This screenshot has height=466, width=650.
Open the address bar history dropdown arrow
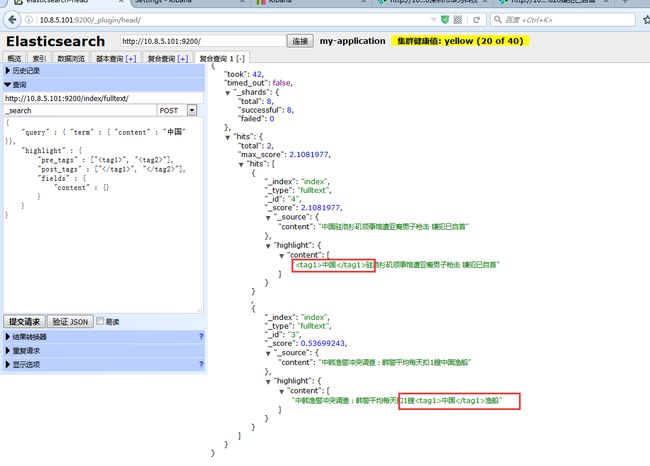coord(434,19)
